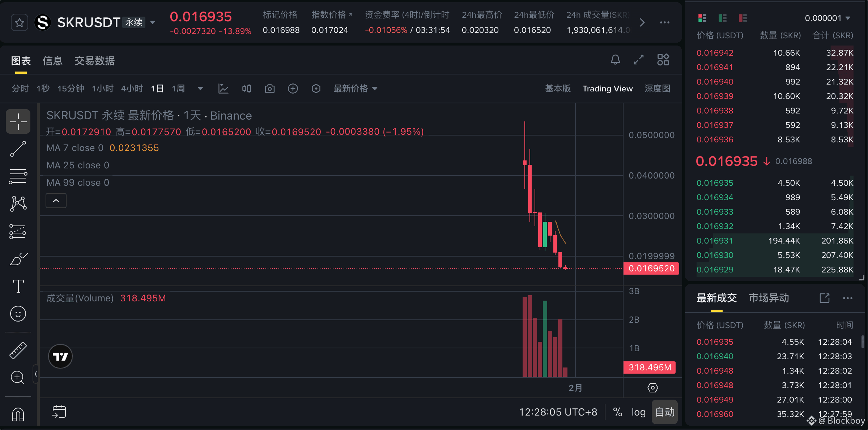Add SKRUSDT to favorites with star icon

(20, 23)
